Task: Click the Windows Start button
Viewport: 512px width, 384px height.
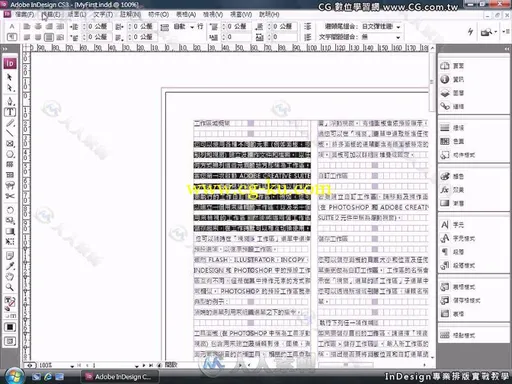Action: pos(14,376)
